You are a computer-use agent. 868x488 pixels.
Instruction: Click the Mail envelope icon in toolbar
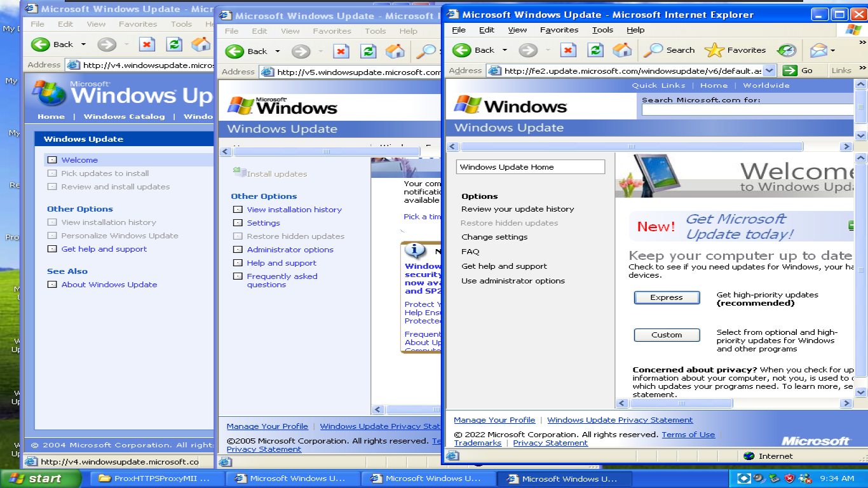point(818,50)
